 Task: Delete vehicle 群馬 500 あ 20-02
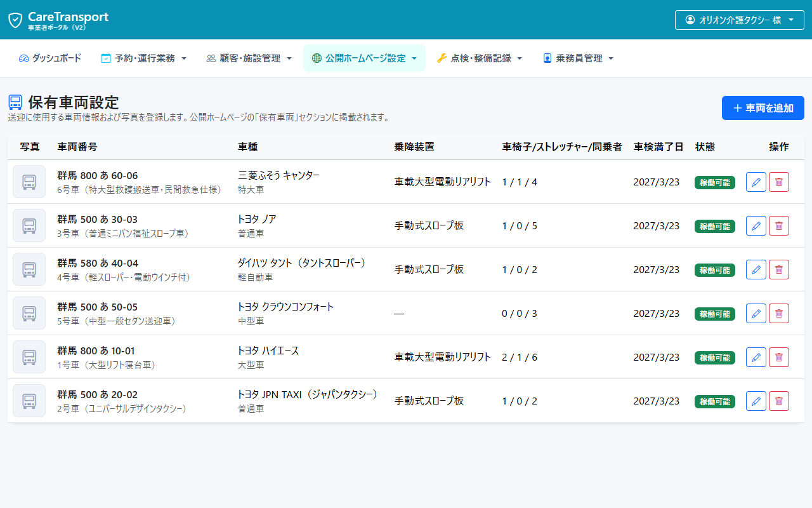tap(779, 401)
